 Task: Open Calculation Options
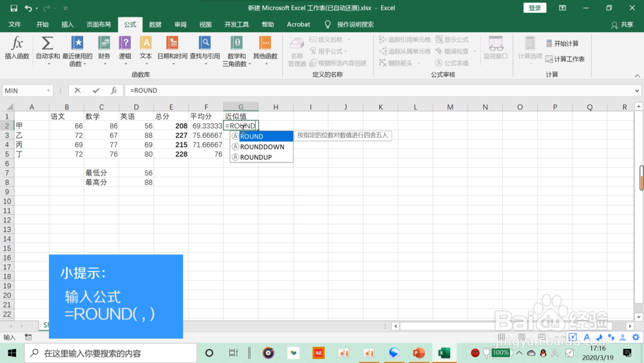click(530, 50)
